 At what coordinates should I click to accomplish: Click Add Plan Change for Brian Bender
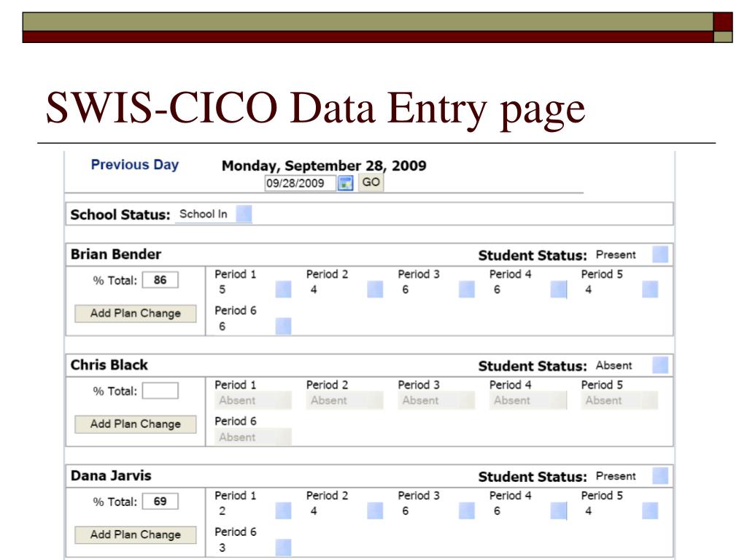135,314
